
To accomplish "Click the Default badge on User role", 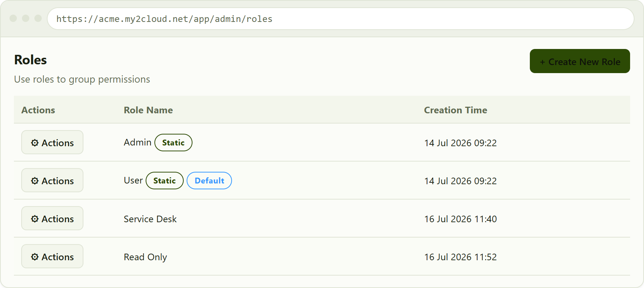I will click(x=209, y=181).
